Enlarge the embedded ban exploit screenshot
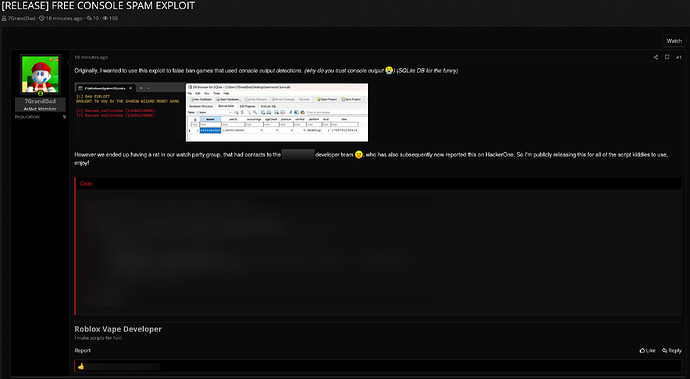The width and height of the screenshot is (690, 379). coord(221,112)
